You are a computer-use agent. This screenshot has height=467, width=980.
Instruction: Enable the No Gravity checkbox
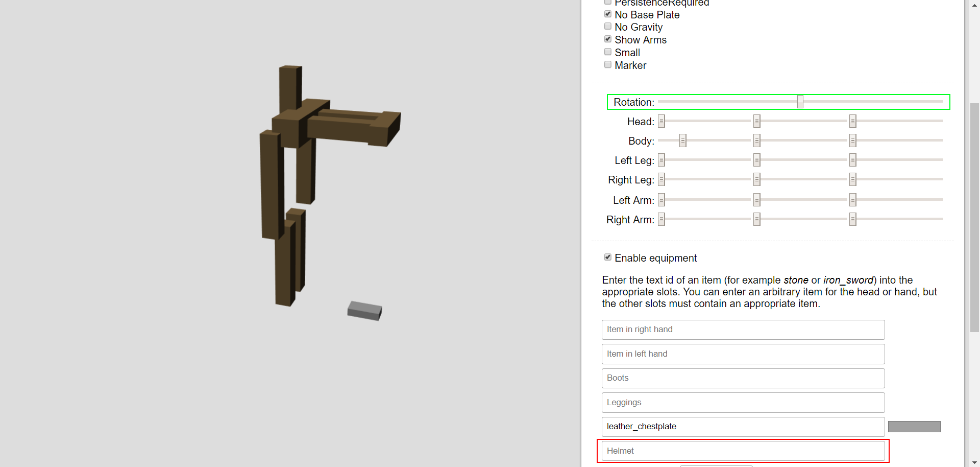coord(607,27)
